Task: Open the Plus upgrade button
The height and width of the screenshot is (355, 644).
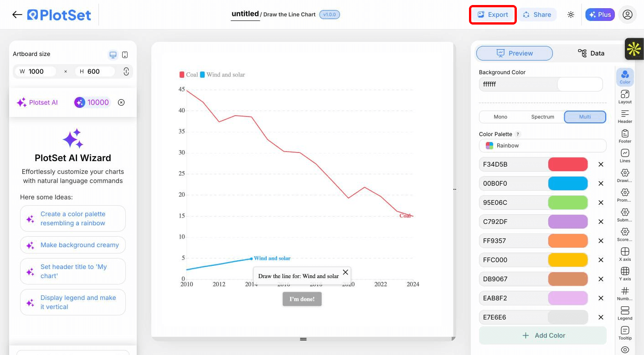Action: pos(600,15)
